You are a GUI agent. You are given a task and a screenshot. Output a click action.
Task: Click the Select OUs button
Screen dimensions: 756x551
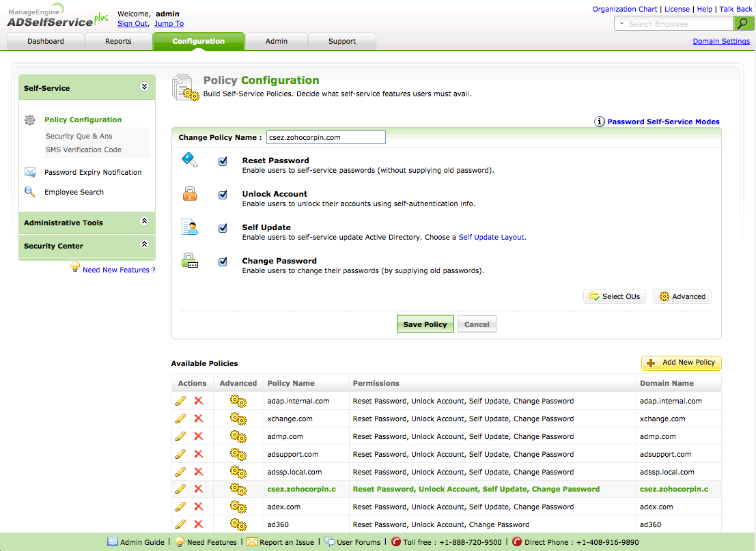[614, 296]
